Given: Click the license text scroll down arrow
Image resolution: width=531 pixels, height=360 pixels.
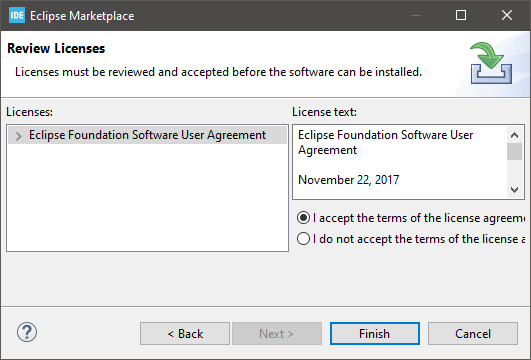Looking at the screenshot, I should click(514, 190).
